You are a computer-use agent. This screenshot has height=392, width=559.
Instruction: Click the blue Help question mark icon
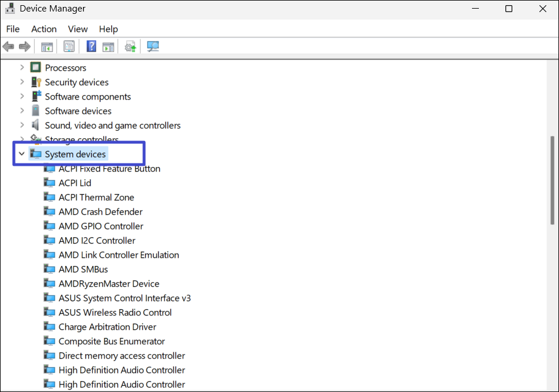point(91,47)
